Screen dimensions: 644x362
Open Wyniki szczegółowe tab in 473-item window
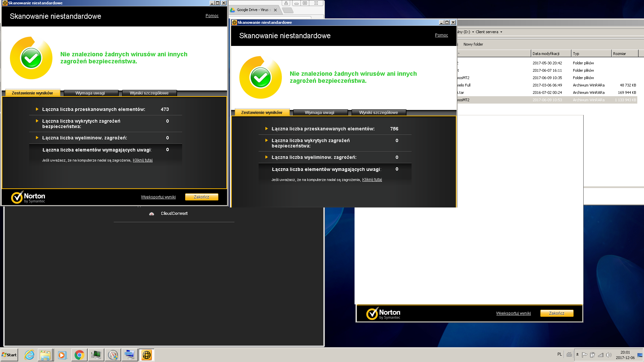pyautogui.click(x=149, y=93)
